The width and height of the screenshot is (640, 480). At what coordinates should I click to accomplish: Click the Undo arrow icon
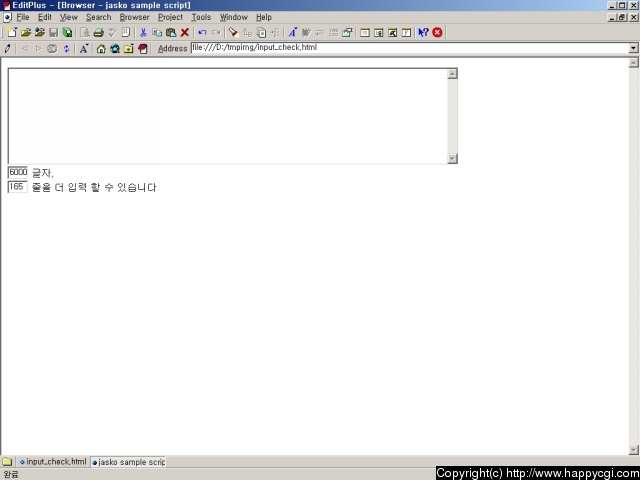(202, 32)
